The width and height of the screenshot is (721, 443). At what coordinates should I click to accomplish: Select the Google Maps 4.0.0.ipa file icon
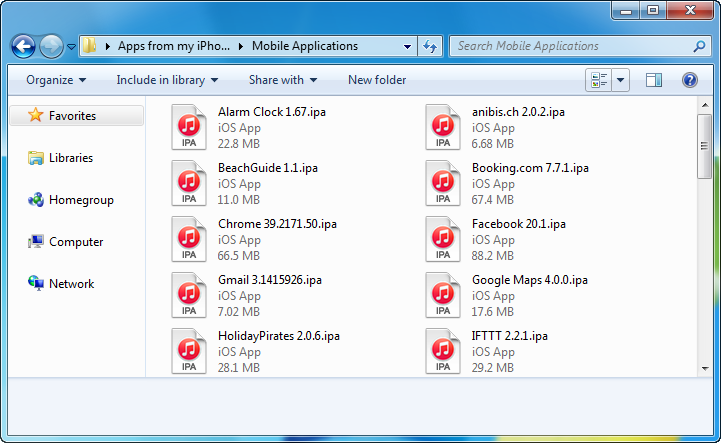click(x=443, y=295)
